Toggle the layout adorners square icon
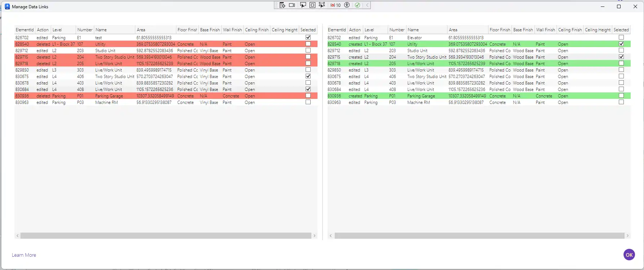The height and width of the screenshot is (270, 644). pos(312,5)
